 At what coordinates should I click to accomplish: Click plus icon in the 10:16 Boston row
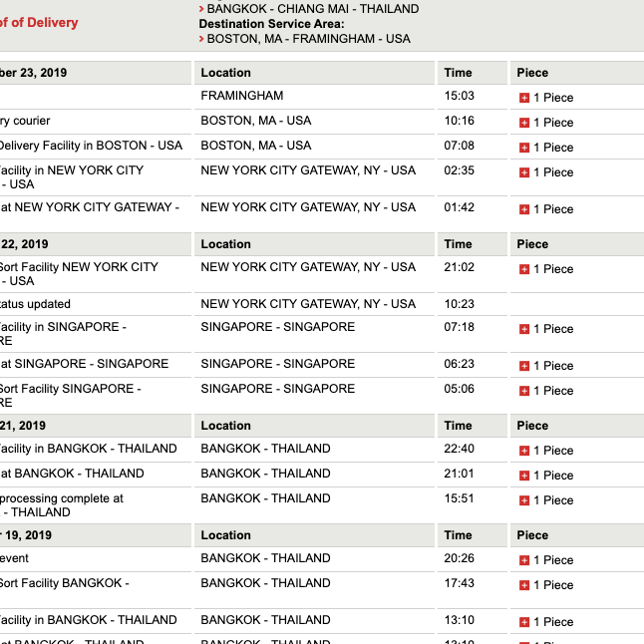pos(524,123)
